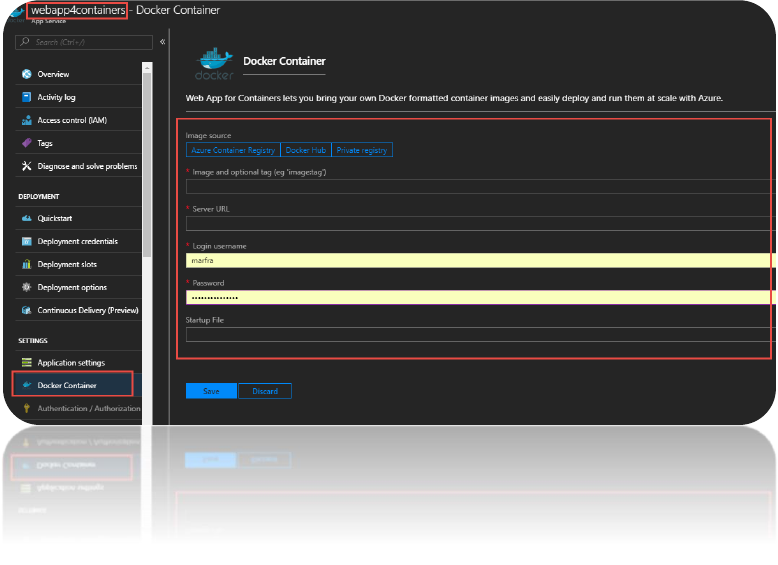Viewport: 778px width, 565px height.
Task: Click the Diagnose and solve problems wrench icon
Action: pos(27,166)
